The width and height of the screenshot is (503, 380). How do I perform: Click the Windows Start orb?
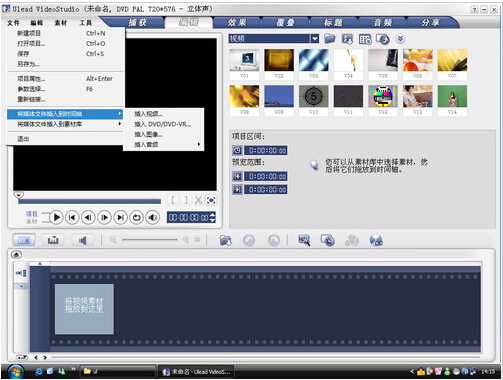(15, 372)
